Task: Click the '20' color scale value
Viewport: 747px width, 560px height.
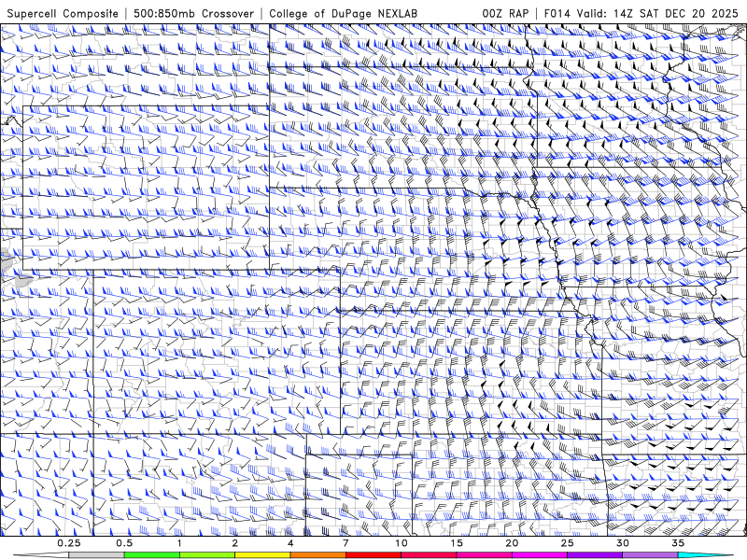Action: coord(512,543)
